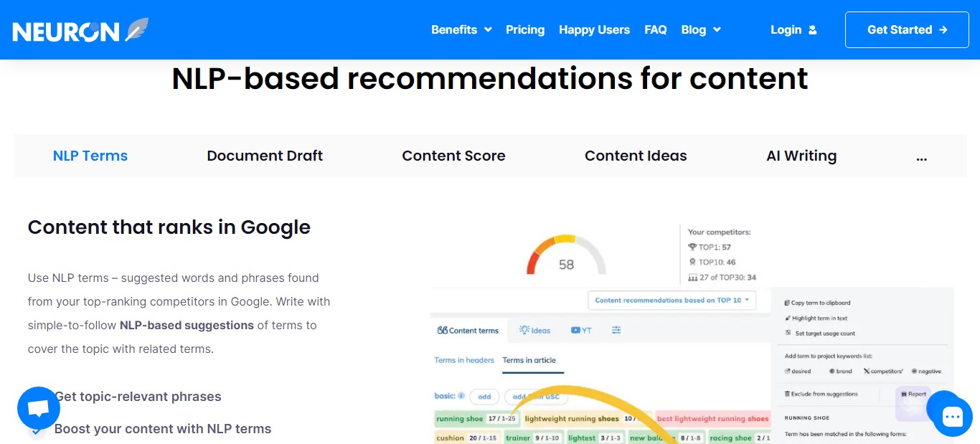Open the sliders settings icon
This screenshot has width=980, height=444.
pos(616,330)
